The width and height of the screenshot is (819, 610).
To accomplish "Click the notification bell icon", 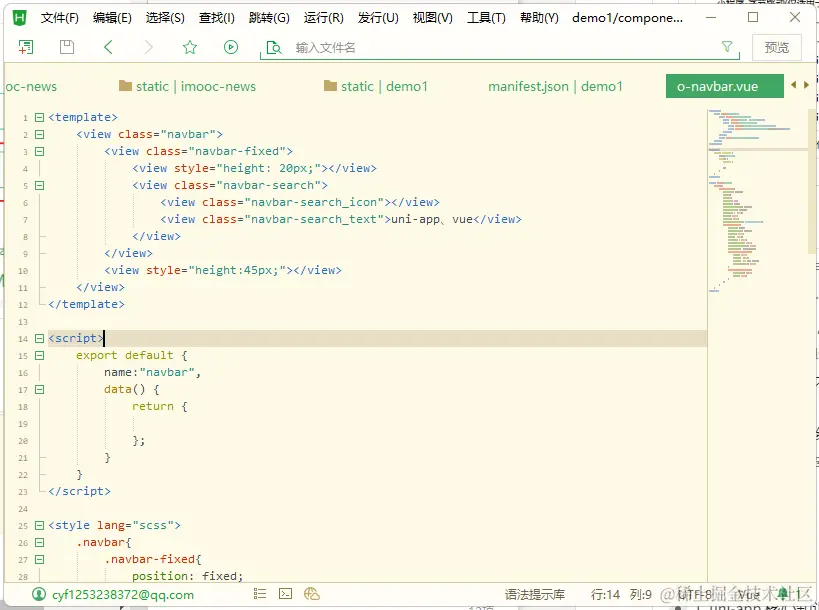I will tap(783, 594).
